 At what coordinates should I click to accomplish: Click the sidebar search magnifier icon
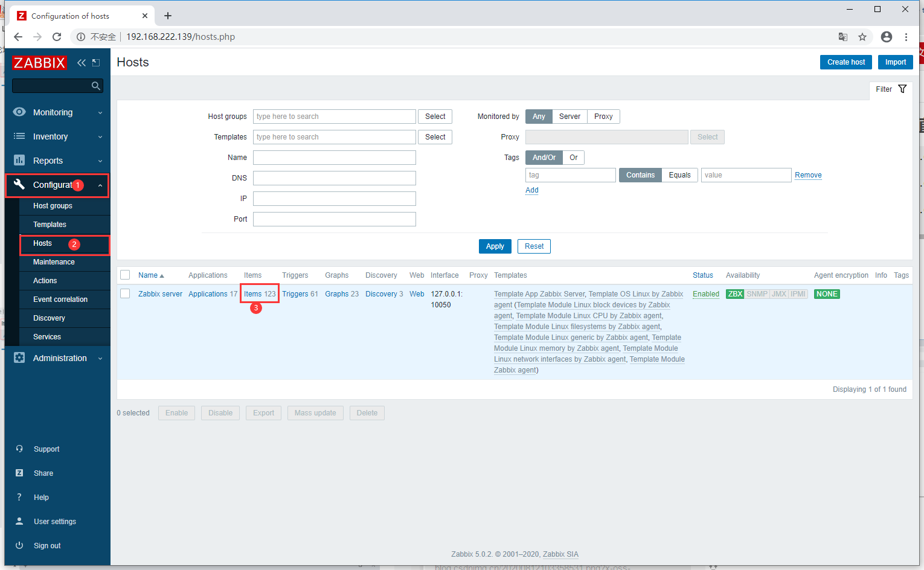coord(95,86)
